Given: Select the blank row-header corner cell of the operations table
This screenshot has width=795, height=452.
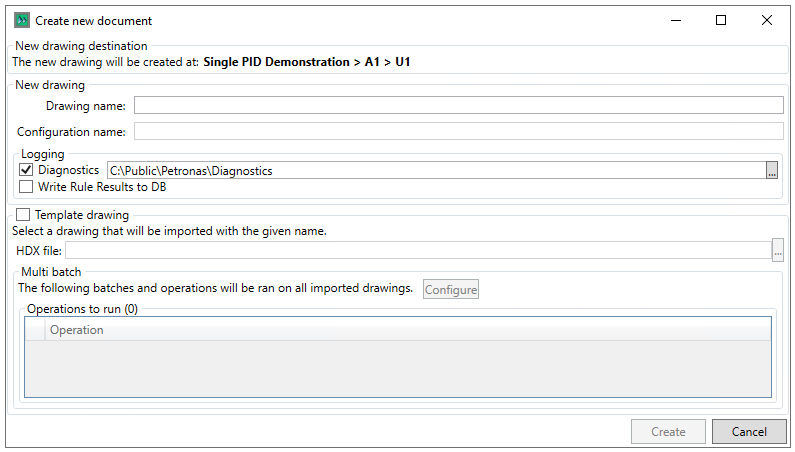Looking at the screenshot, I should [x=35, y=330].
